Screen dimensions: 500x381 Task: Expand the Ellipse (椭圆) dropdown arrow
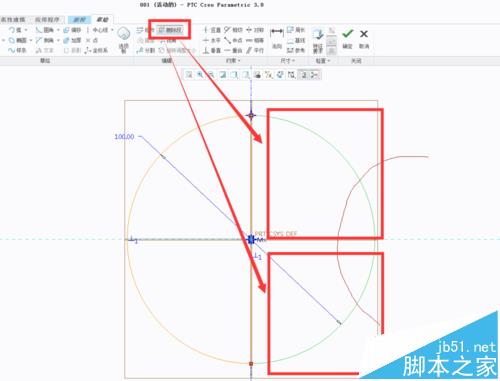click(31, 40)
